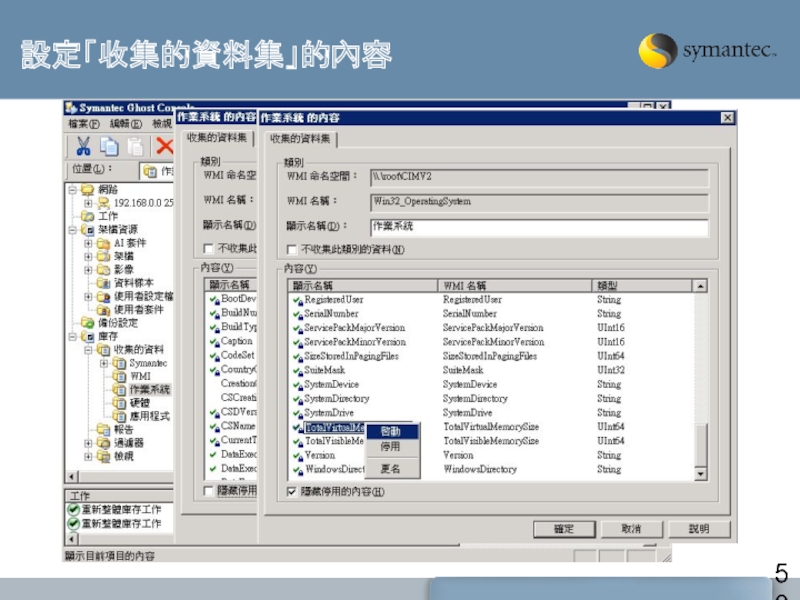Expand the Symantec tree node

point(104,363)
